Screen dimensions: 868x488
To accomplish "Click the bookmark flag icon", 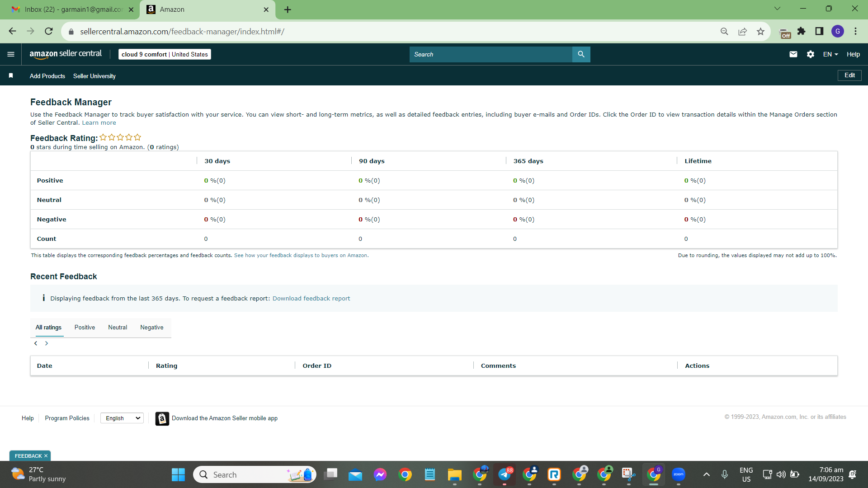I will point(11,75).
